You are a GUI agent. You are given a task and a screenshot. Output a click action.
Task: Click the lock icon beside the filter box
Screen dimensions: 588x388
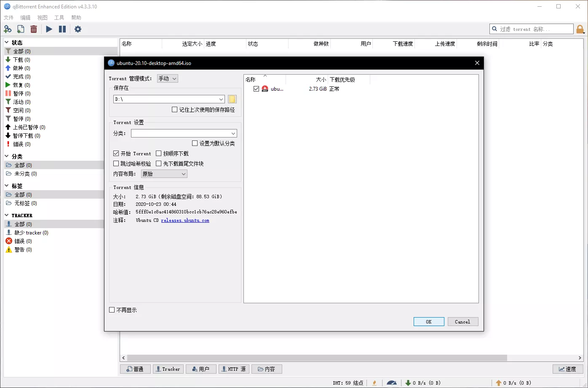pyautogui.click(x=580, y=29)
